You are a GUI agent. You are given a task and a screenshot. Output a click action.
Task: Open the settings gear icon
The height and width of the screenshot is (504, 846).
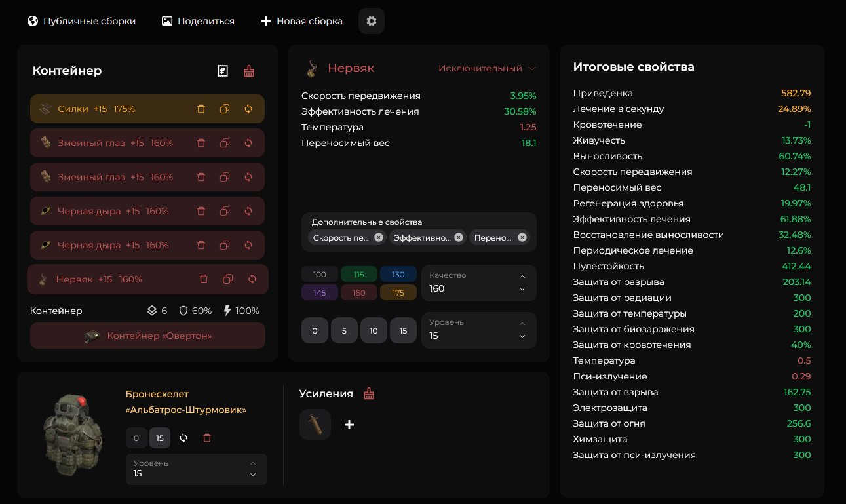pyautogui.click(x=372, y=21)
